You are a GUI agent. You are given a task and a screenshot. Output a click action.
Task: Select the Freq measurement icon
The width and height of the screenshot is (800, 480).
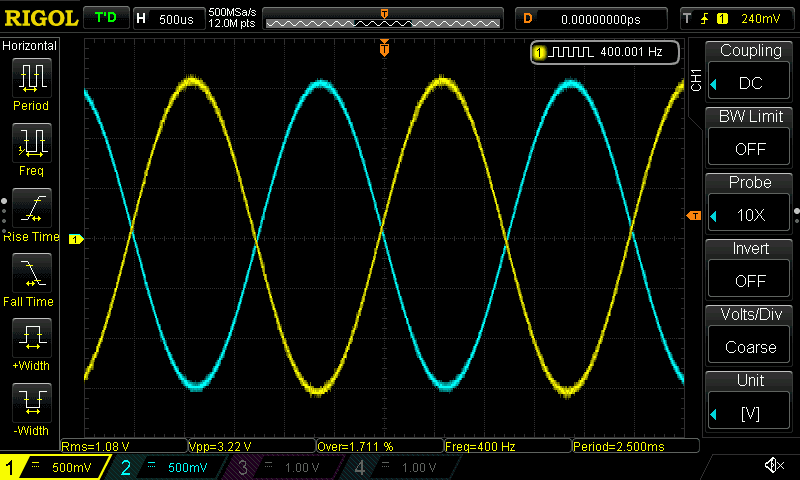pos(31,143)
